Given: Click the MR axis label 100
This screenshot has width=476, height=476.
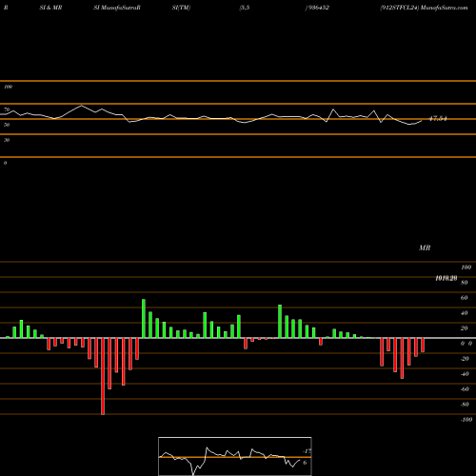Looking at the screenshot, I should point(466,268).
